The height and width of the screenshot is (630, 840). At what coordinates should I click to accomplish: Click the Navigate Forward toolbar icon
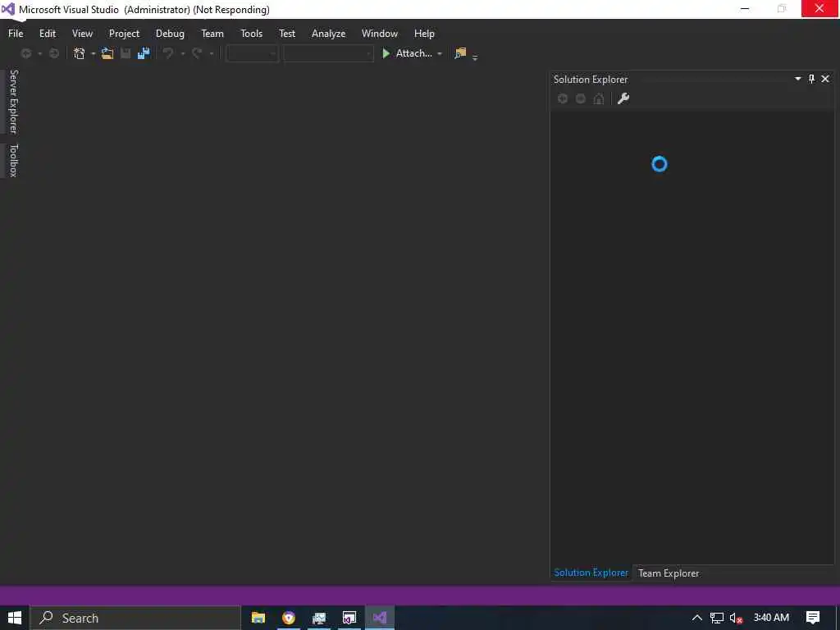[x=54, y=53]
